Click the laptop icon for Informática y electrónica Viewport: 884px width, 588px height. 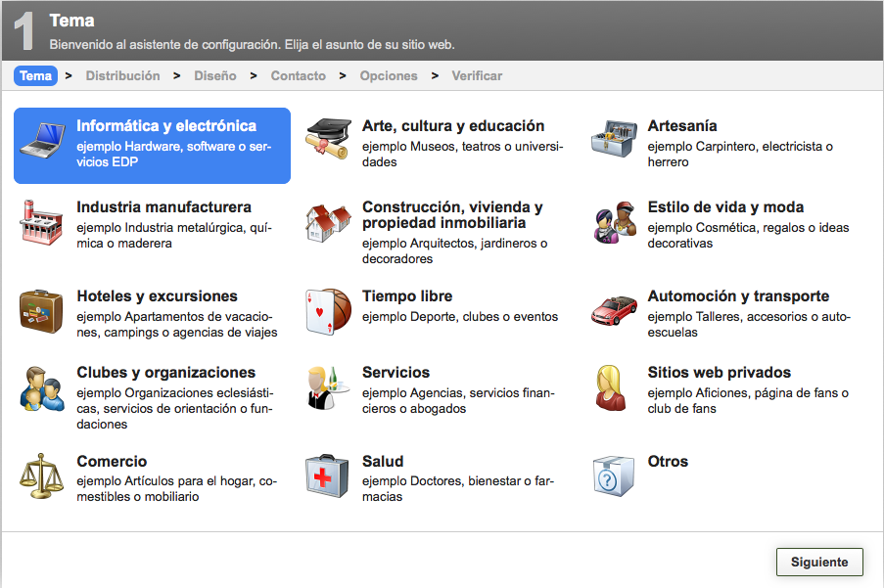42,141
